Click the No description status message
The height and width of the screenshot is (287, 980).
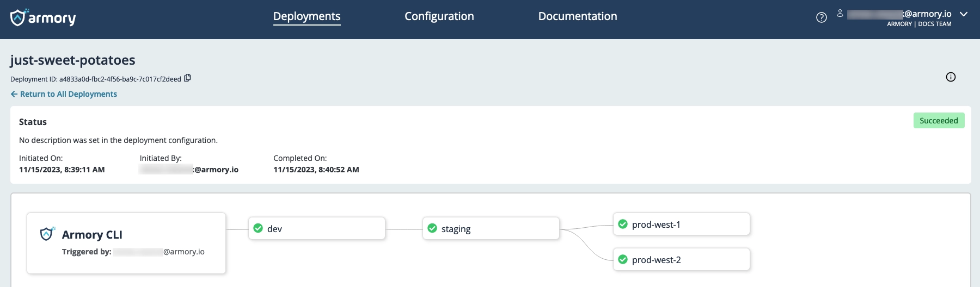tap(118, 140)
